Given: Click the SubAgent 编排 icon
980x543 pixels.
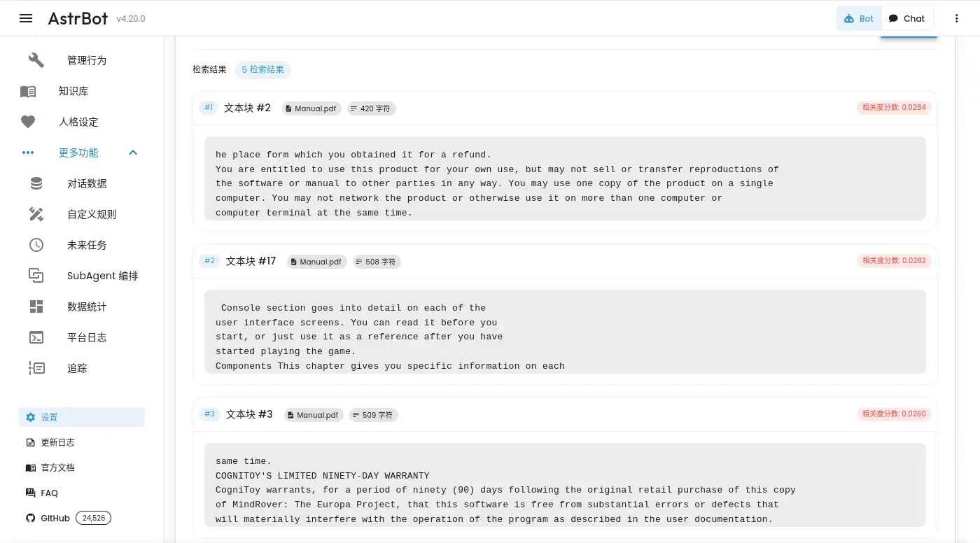Looking at the screenshot, I should [36, 276].
